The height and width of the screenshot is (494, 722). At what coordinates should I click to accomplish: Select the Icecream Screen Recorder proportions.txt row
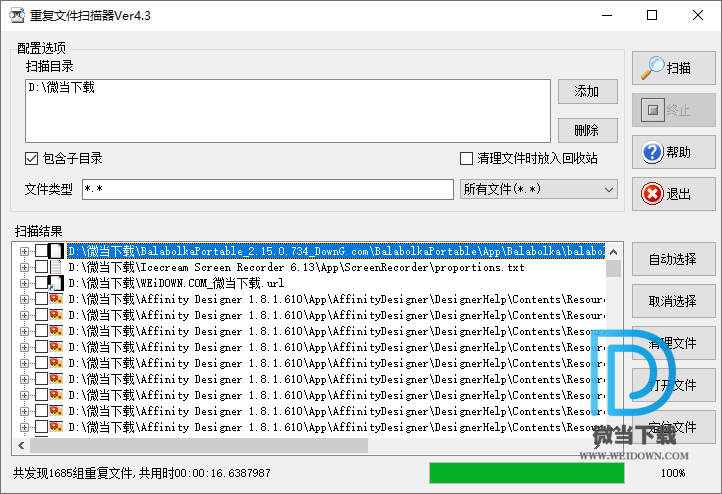(x=296, y=267)
